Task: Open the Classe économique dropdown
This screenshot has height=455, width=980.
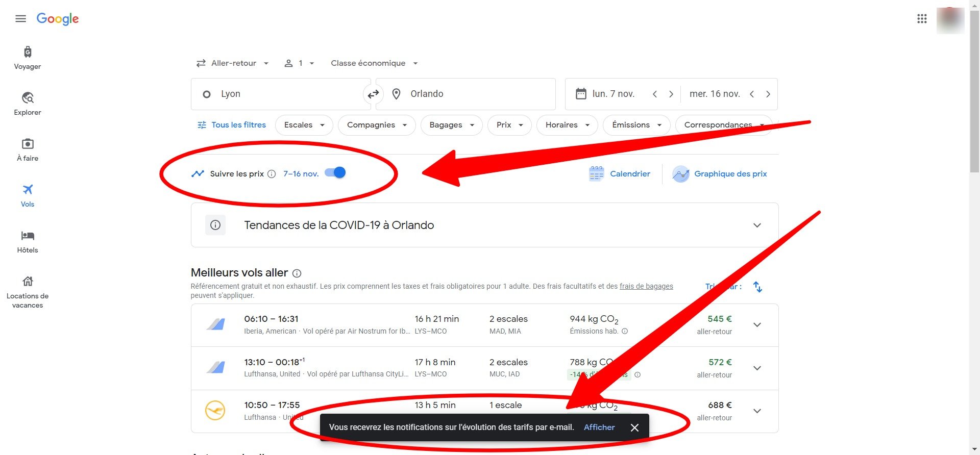Action: click(374, 63)
